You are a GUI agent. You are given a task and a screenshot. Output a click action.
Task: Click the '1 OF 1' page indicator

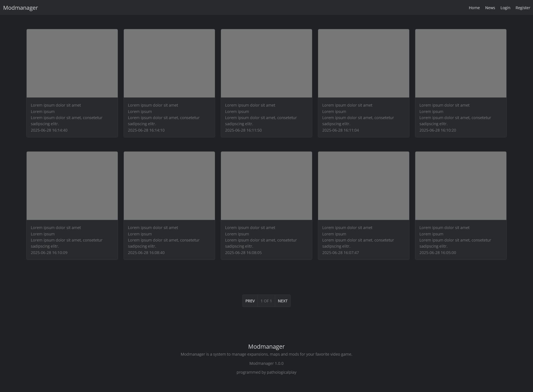pyautogui.click(x=266, y=301)
